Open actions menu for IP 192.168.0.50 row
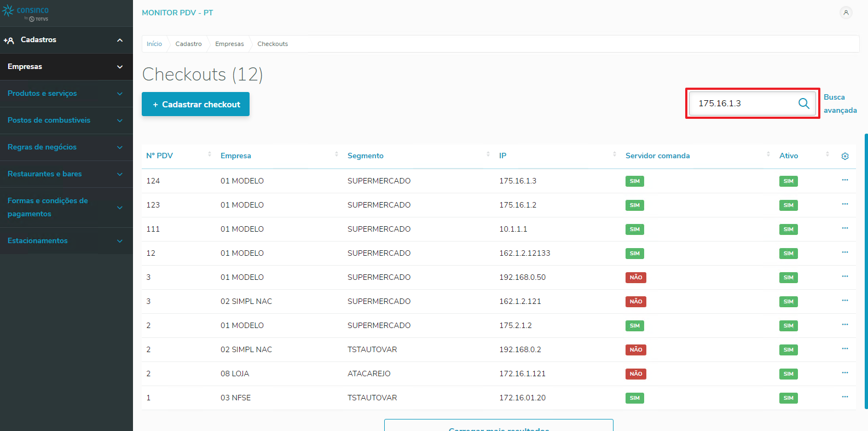This screenshot has height=431, width=868. pos(845,277)
